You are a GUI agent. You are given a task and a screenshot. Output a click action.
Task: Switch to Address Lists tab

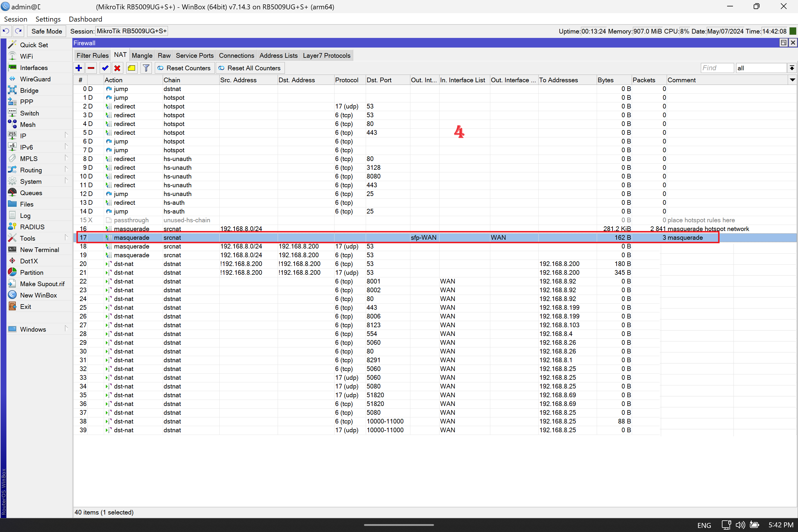coord(278,55)
